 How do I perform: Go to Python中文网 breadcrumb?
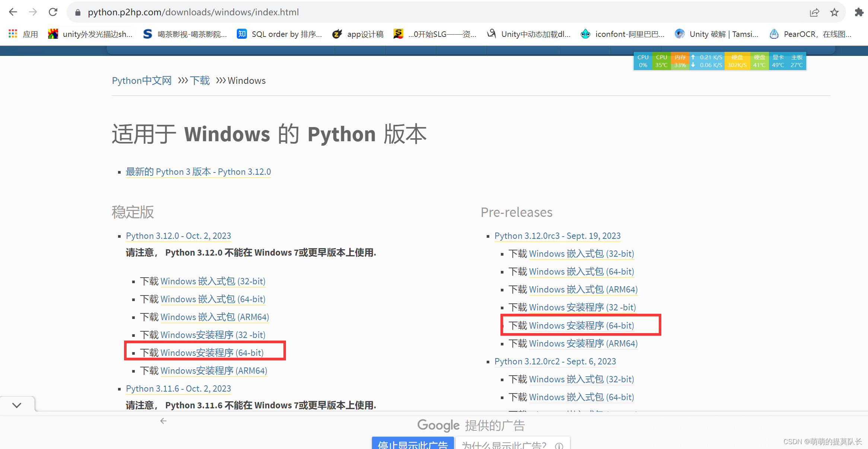pos(142,81)
